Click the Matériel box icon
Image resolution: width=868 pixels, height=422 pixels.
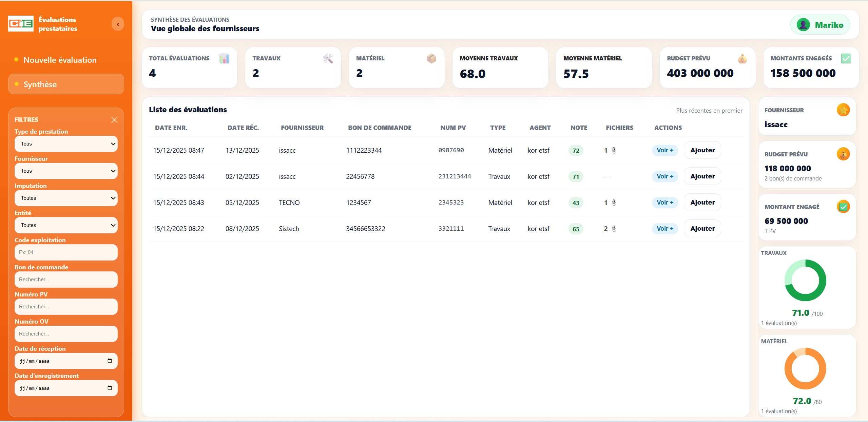pyautogui.click(x=431, y=59)
